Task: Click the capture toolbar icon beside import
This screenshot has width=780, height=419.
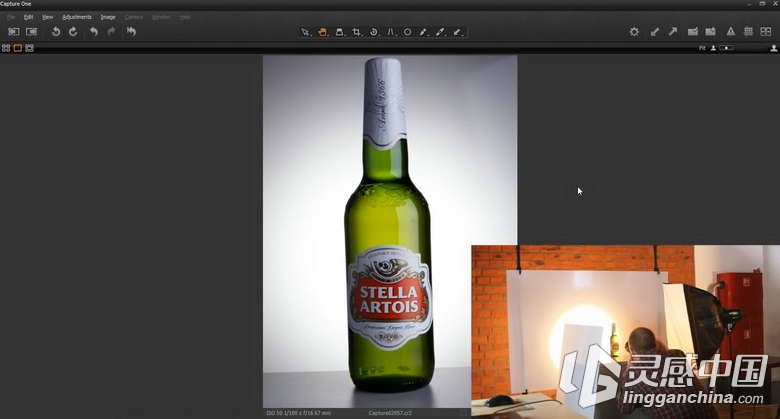Action: coord(31,31)
